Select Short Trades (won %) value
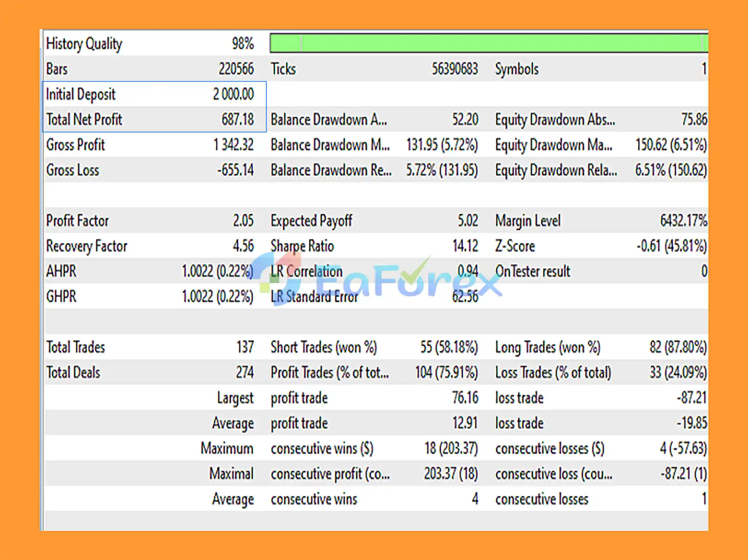748x560 pixels. click(449, 347)
